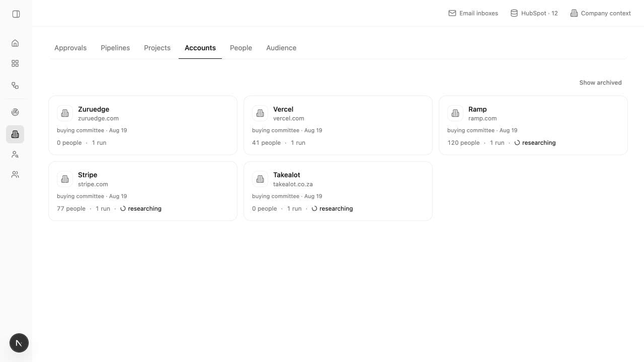Open the Vercel account name
This screenshot has width=644, height=362.
coord(283,109)
